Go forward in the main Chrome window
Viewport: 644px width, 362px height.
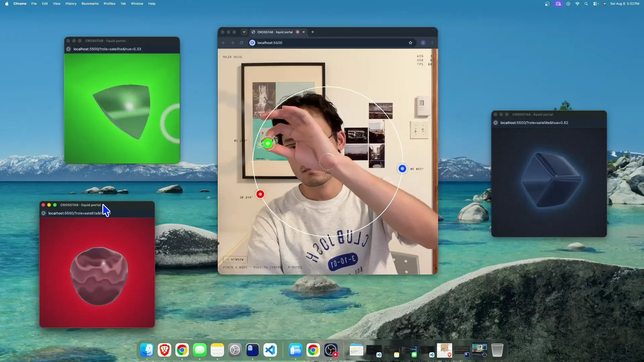[x=232, y=43]
